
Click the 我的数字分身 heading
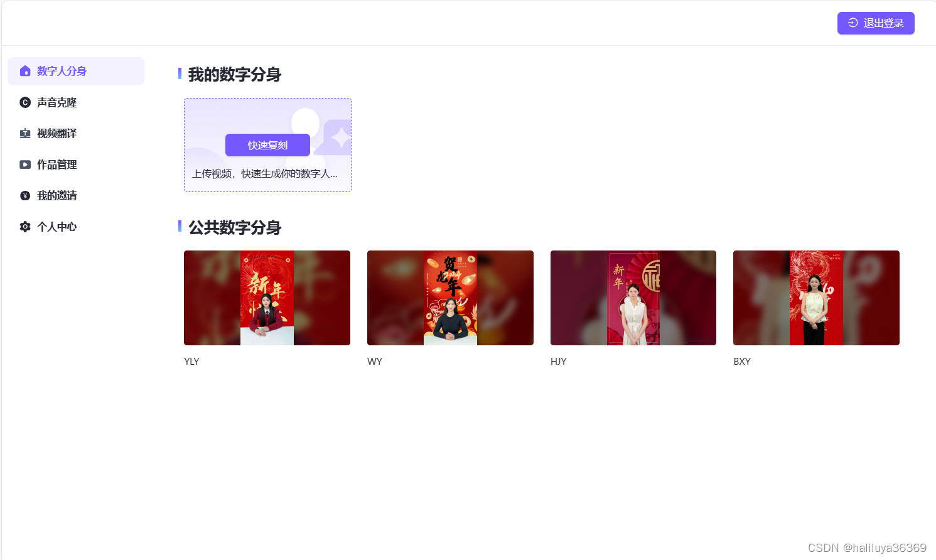235,75
